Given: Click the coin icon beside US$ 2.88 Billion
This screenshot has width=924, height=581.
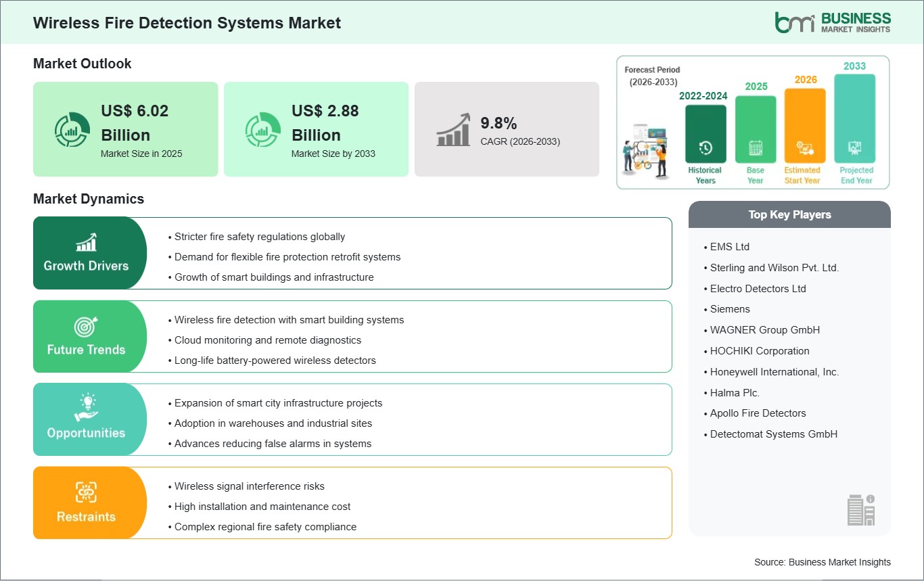Looking at the screenshot, I should point(263,129).
